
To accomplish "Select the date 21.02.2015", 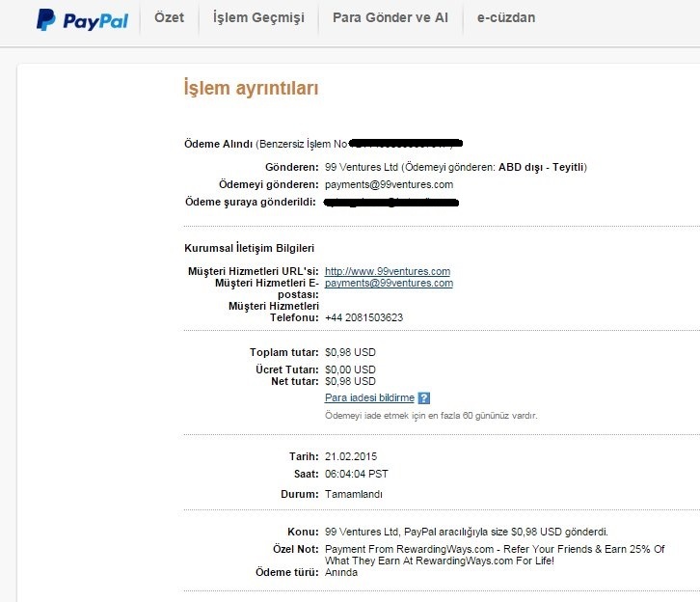I will point(351,456).
